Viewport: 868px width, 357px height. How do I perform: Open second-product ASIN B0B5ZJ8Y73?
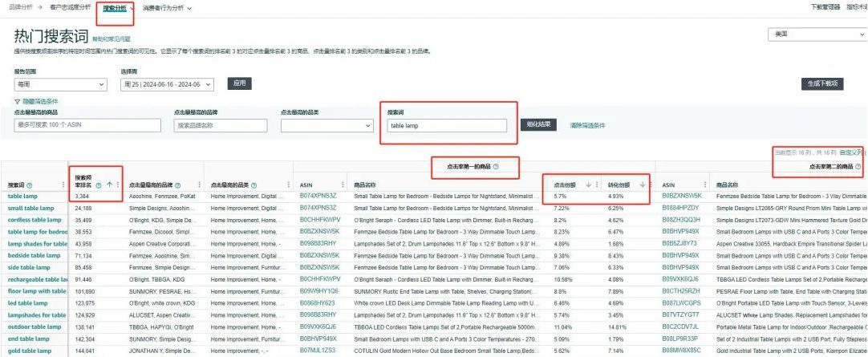(679, 244)
